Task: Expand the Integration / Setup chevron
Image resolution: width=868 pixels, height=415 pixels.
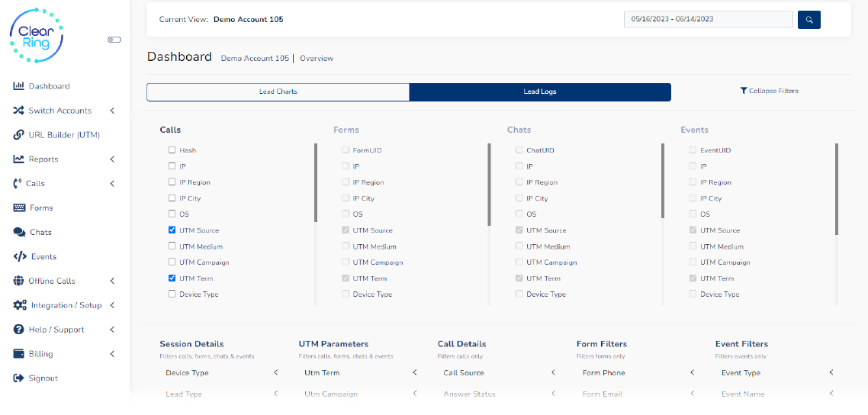Action: tap(112, 305)
